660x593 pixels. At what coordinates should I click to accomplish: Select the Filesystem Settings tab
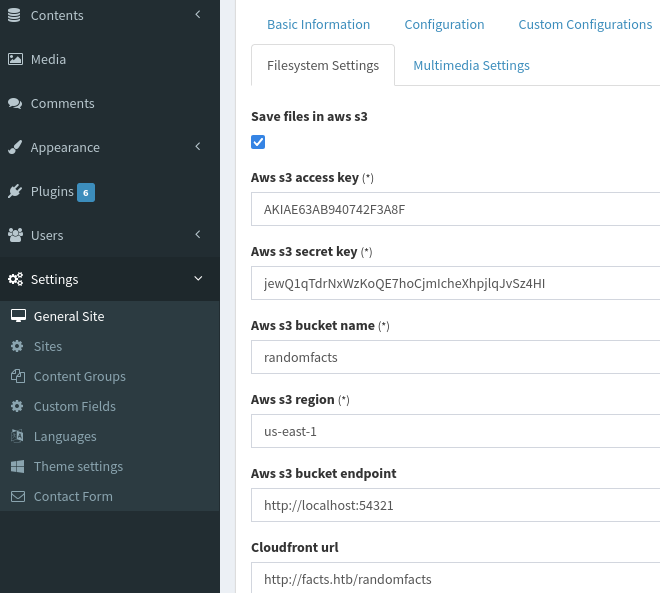coord(323,66)
